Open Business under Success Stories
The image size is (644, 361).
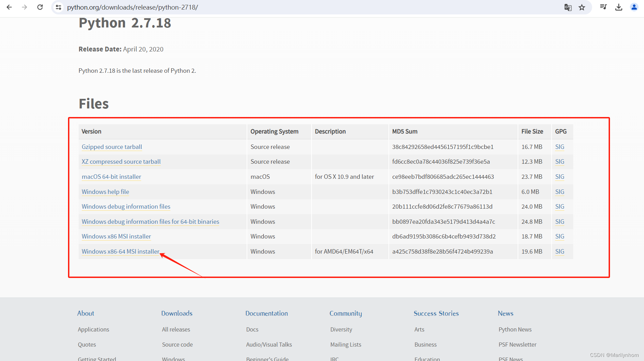coord(426,345)
